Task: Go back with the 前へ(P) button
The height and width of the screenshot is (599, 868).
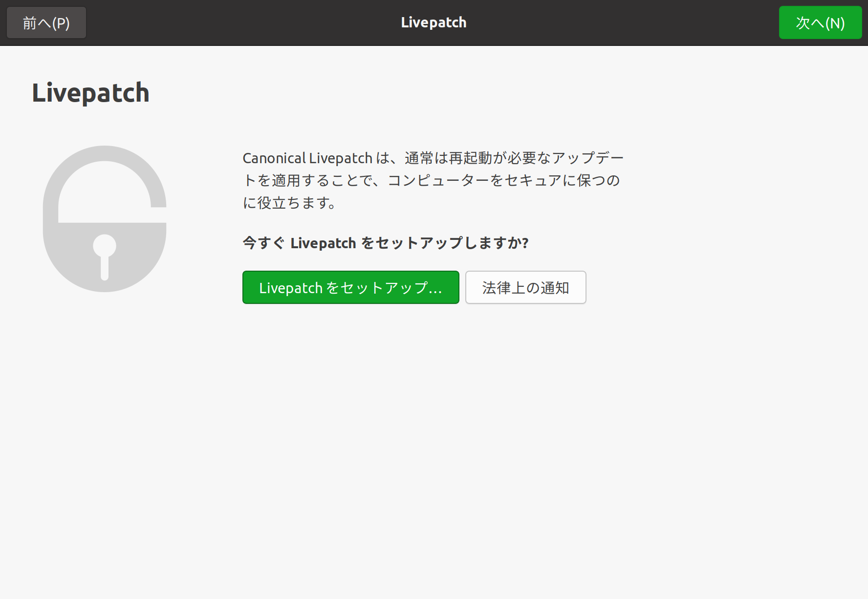Action: tap(46, 22)
